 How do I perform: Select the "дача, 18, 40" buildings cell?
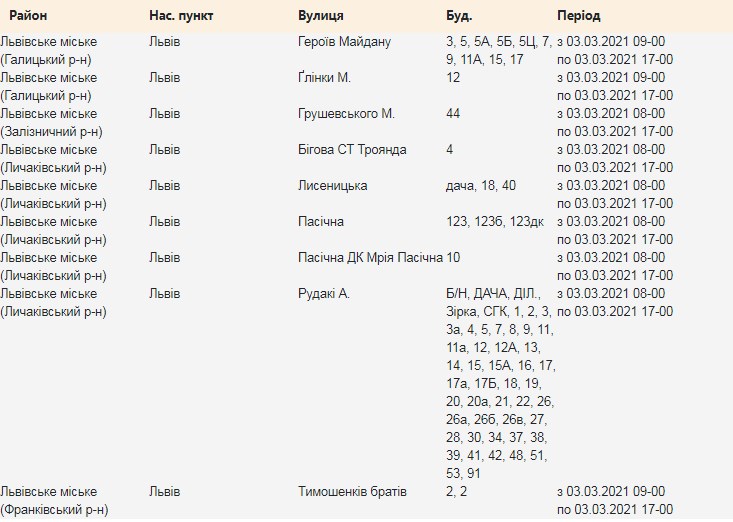pyautogui.click(x=481, y=185)
